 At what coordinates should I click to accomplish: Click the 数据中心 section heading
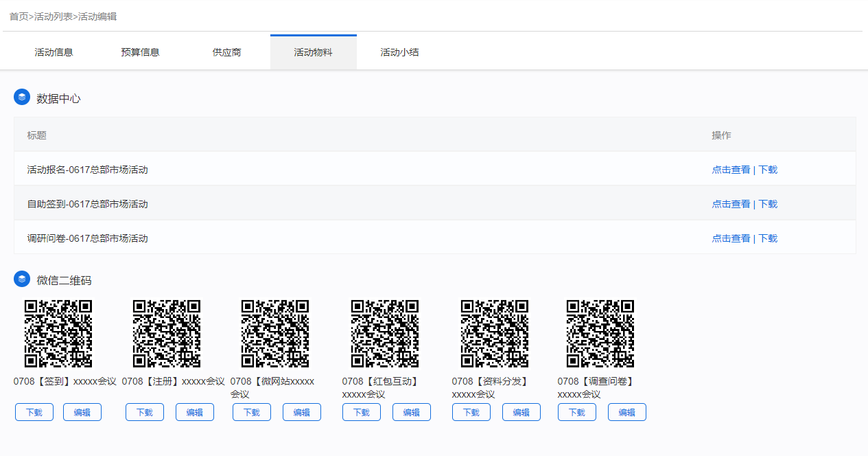58,98
